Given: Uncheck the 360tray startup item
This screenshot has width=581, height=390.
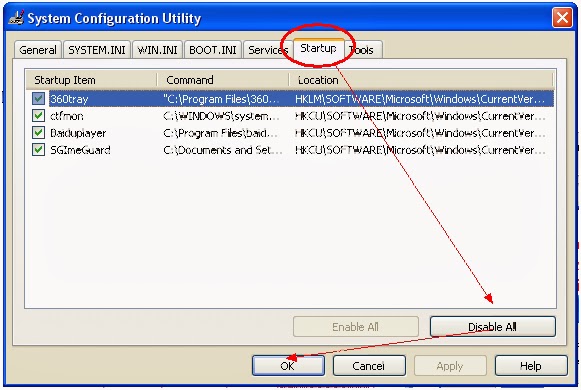Looking at the screenshot, I should coord(38,99).
